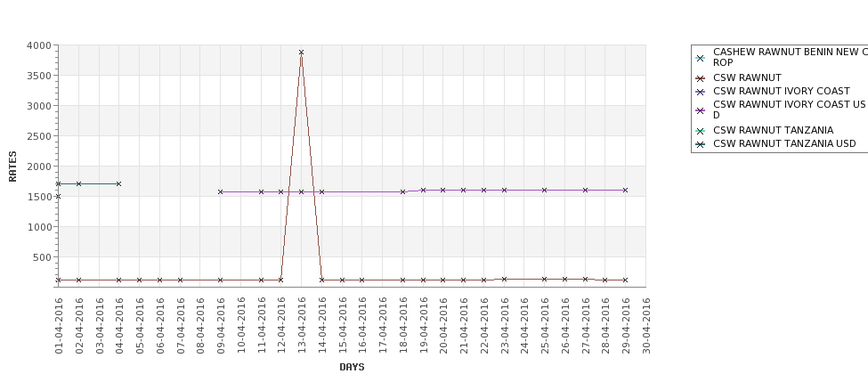Screen dimensions: 868x382
Task: Click the CSW RAWNUT point on 07-04-2016
Action: [180, 280]
